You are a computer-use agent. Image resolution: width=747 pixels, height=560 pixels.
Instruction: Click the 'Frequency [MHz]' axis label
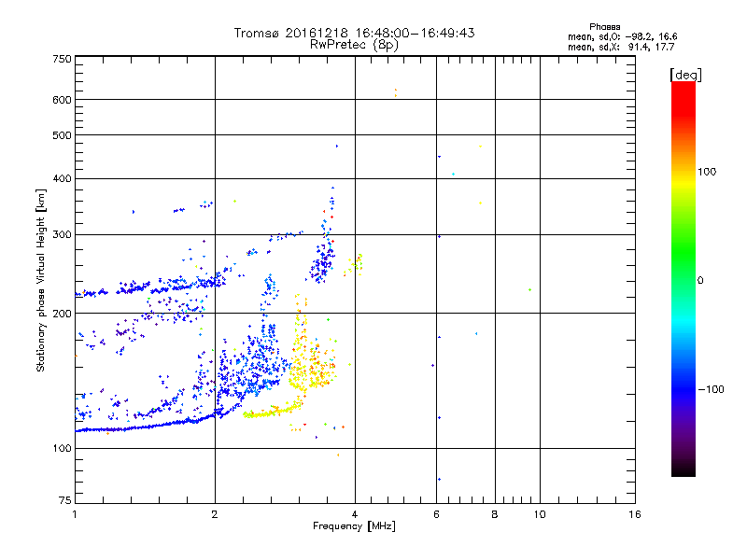[x=354, y=526]
